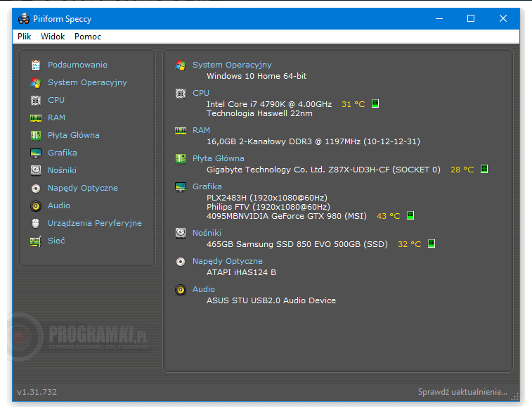
Task: Click the Napędy Optyczne disc icon in sidebar
Action: click(36, 188)
